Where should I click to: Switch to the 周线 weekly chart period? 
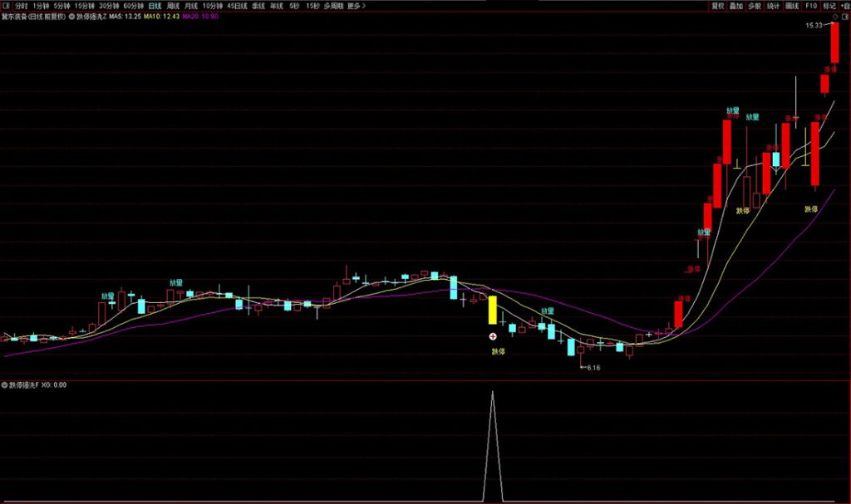[173, 6]
